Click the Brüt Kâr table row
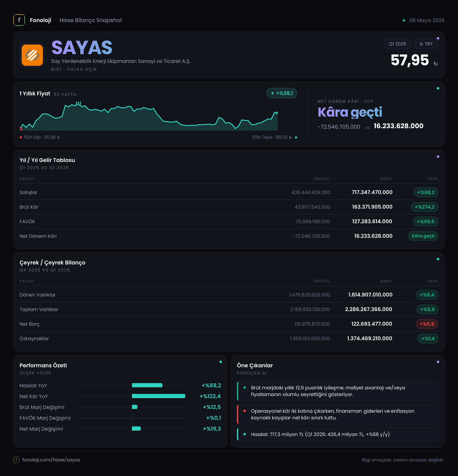Viewport: 458px width, 476px height. [x=229, y=207]
